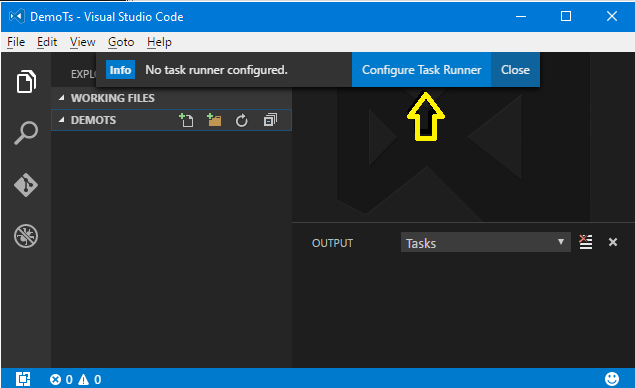Refresh the DEMOTS explorer tree
635x388 pixels.
coord(242,120)
